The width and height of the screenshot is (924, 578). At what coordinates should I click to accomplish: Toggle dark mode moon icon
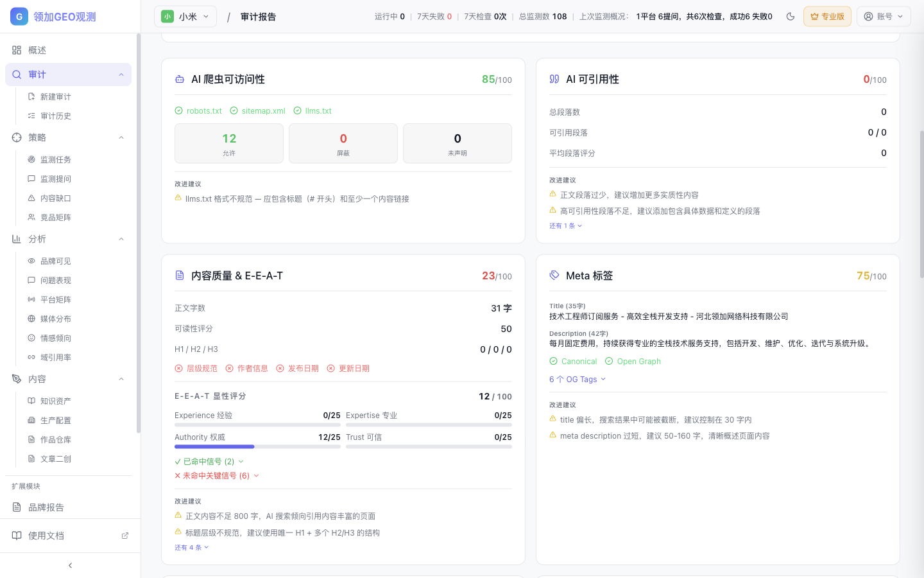click(x=791, y=17)
